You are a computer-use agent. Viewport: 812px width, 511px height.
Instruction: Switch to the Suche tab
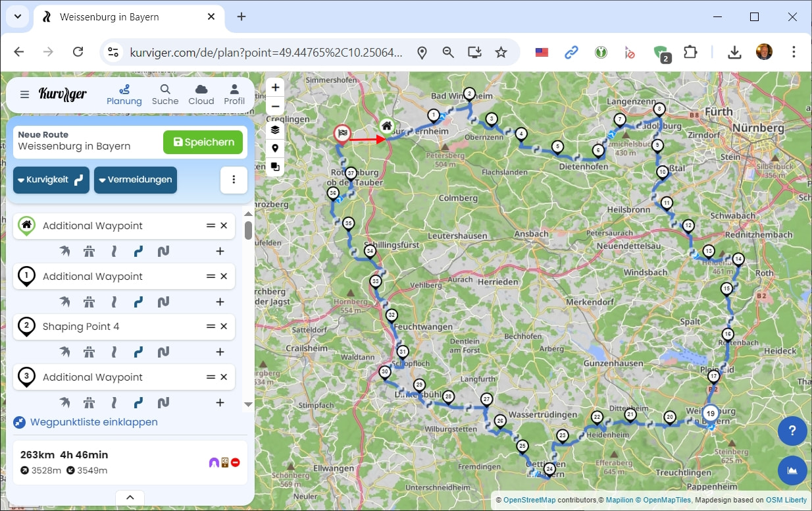pyautogui.click(x=165, y=94)
